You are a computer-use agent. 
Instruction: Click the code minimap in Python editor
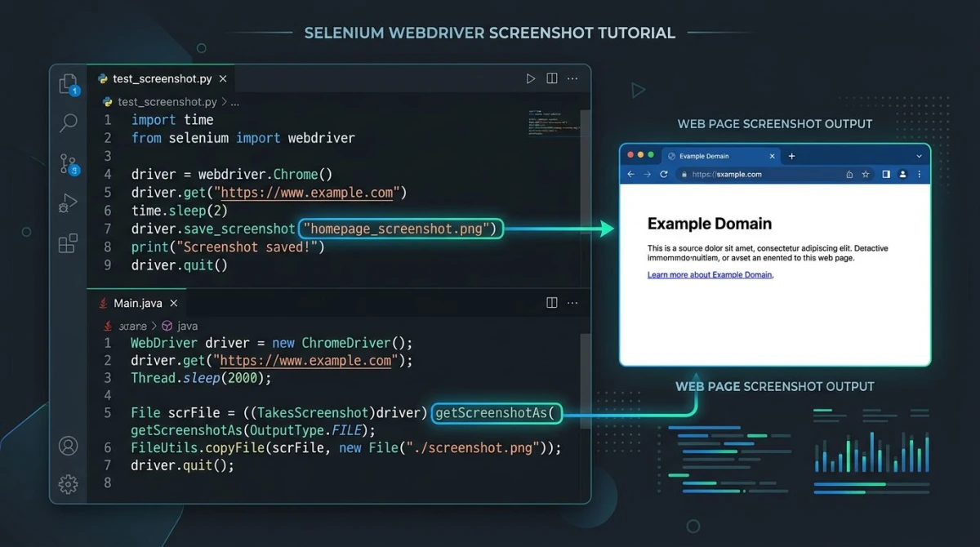coord(554,121)
